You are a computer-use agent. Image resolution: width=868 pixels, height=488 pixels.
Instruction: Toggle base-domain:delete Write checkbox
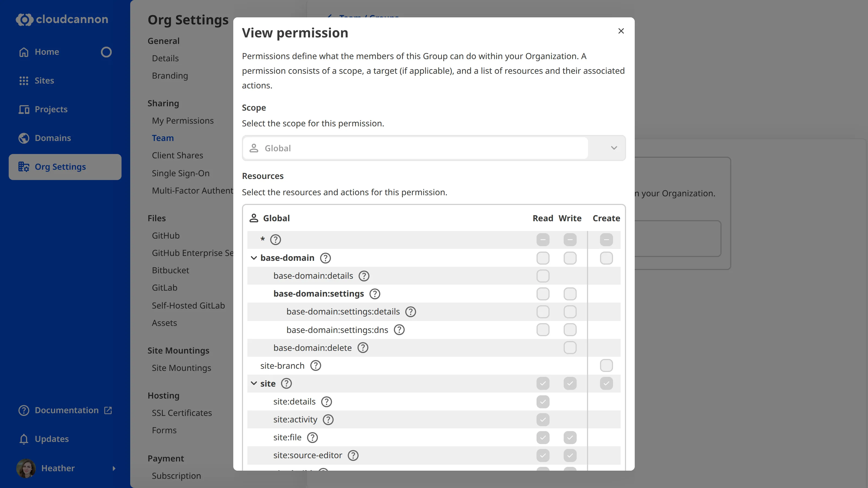570,348
